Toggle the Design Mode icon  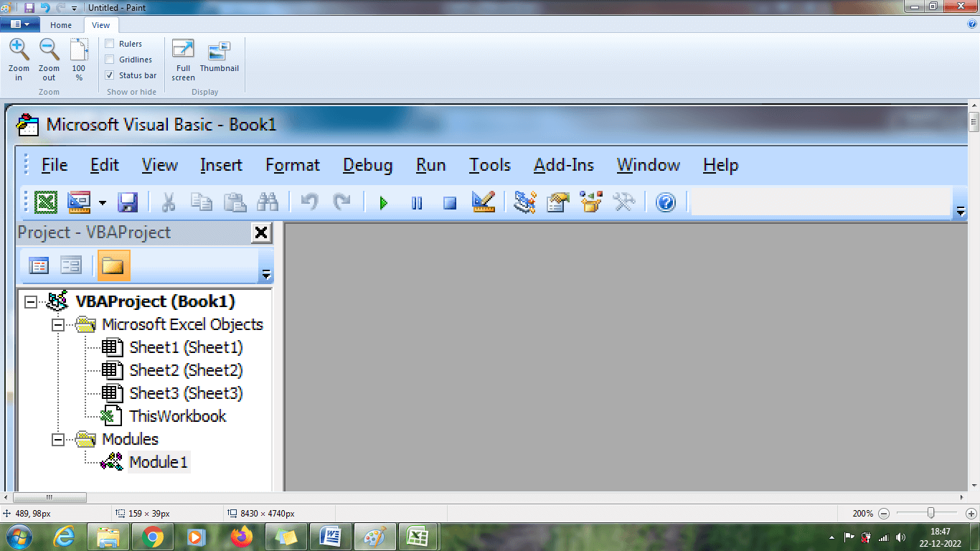(484, 202)
